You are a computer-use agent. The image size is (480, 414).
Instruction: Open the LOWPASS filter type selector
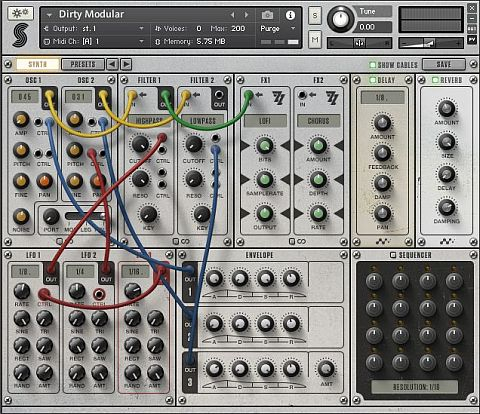coord(203,121)
